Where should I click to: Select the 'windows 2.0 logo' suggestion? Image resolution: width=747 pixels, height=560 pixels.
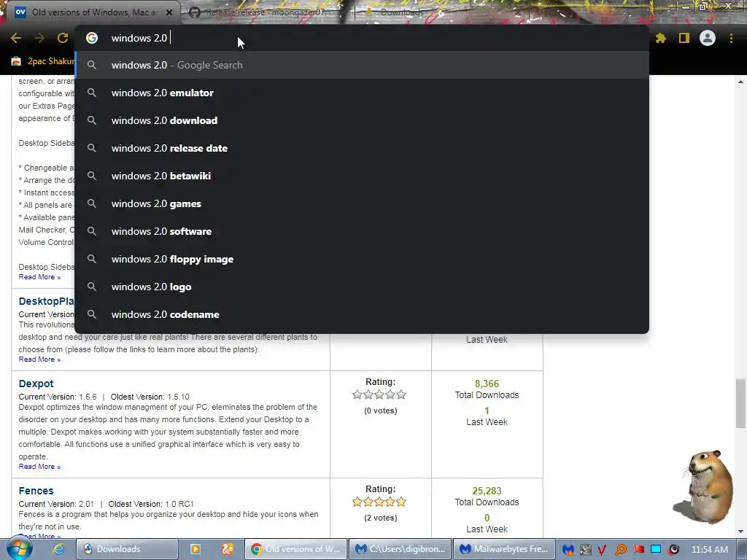(x=362, y=287)
